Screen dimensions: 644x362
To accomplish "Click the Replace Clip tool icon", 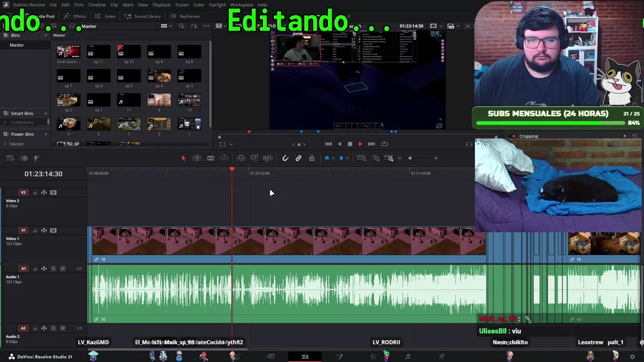I will 268,158.
